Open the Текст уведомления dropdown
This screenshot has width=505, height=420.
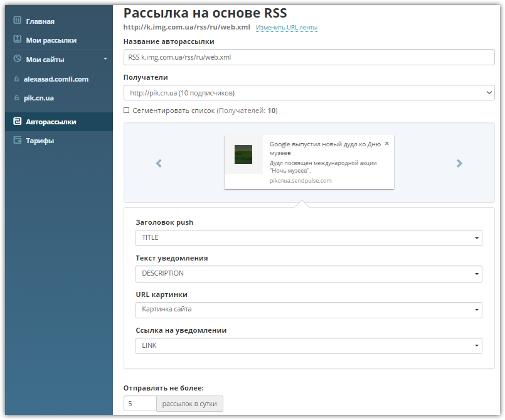[309, 274]
